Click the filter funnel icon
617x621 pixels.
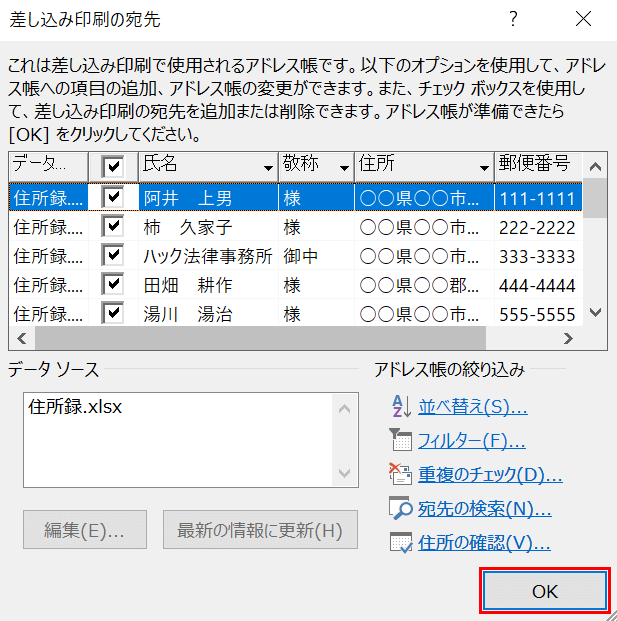pyautogui.click(x=400, y=440)
